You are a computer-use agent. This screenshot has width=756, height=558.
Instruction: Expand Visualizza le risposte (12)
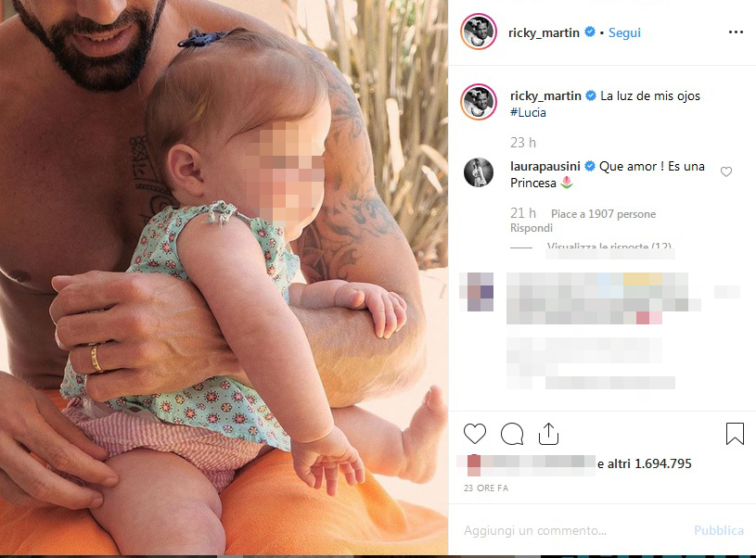click(609, 247)
